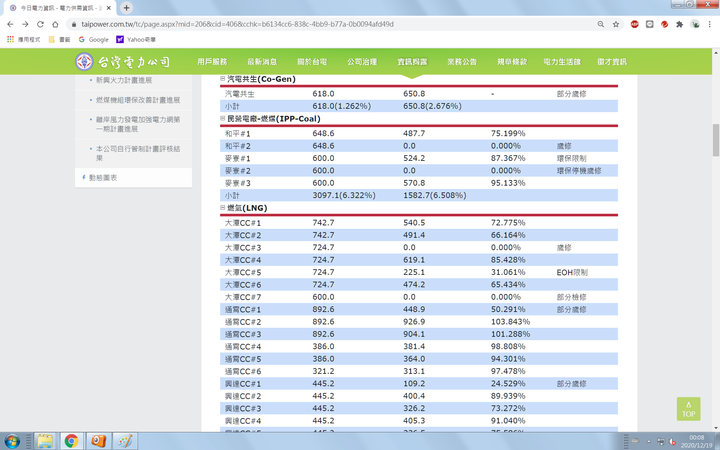Select the 321.2 capacity for 通霄CC#6
Viewport: 720px width, 450px height.
click(x=323, y=371)
